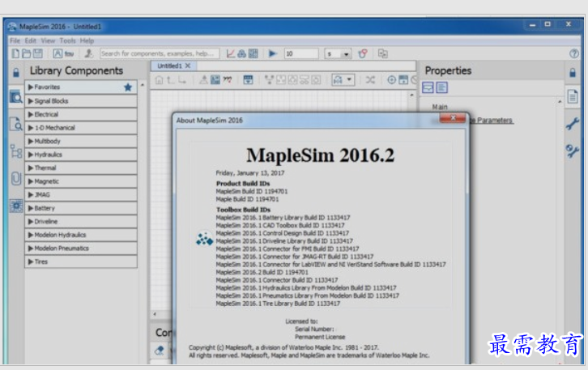Open the document page icon on right sidebar
Image resolution: width=588 pixels, height=370 pixels.
[573, 96]
